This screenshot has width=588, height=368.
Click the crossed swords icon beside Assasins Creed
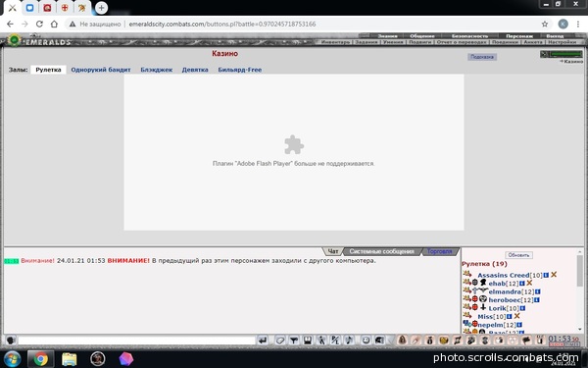tap(554, 275)
